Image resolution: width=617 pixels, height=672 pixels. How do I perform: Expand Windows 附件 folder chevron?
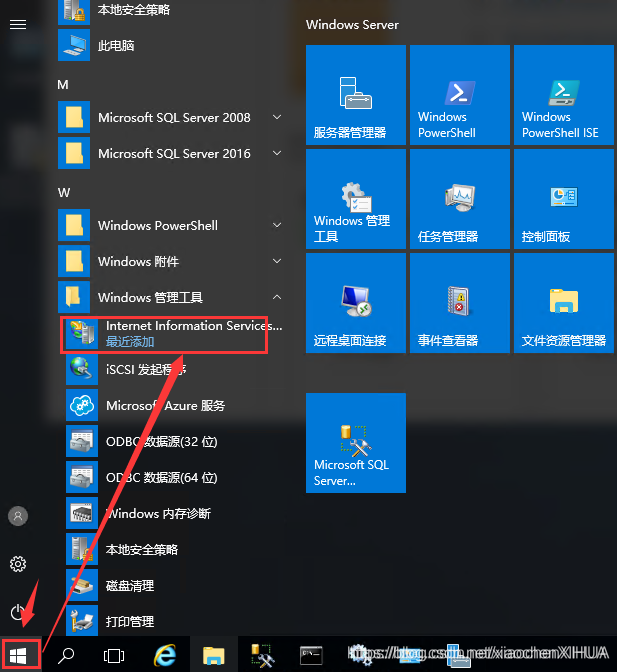277,261
